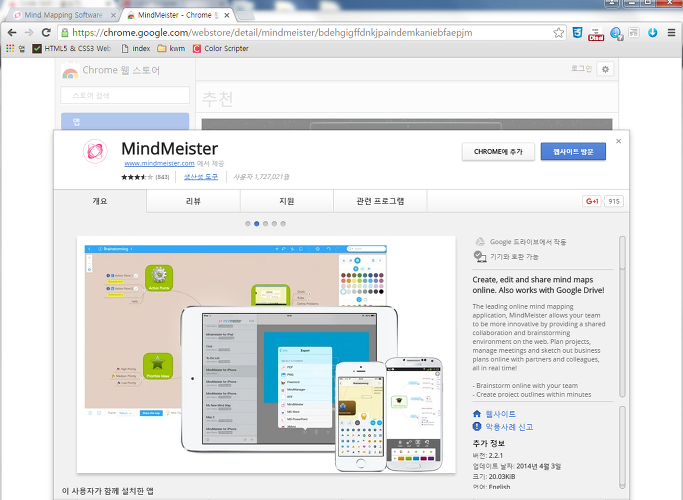Click the 악용사례 신고 report link

tap(503, 427)
